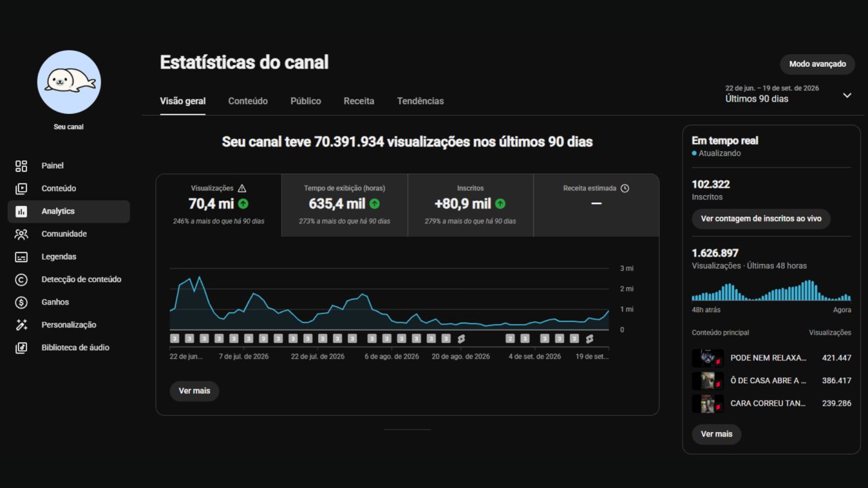This screenshot has width=868, height=488.
Task: Select the Tempo de exibição metric card
Action: click(345, 205)
